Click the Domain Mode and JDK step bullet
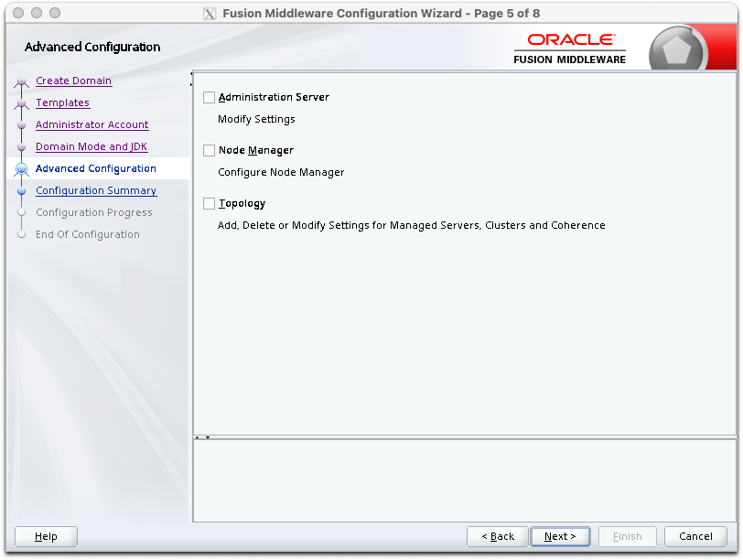 pyautogui.click(x=21, y=147)
